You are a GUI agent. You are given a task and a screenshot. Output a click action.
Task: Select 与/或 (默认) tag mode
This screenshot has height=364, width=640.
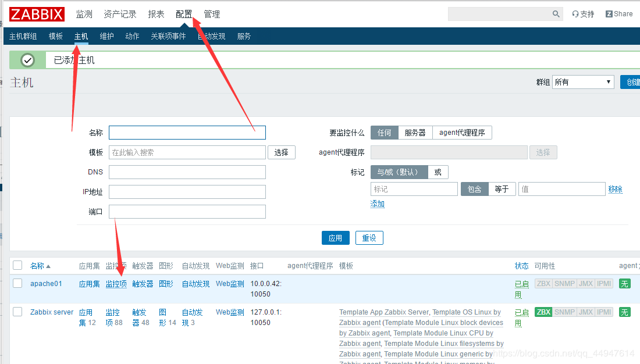(399, 172)
